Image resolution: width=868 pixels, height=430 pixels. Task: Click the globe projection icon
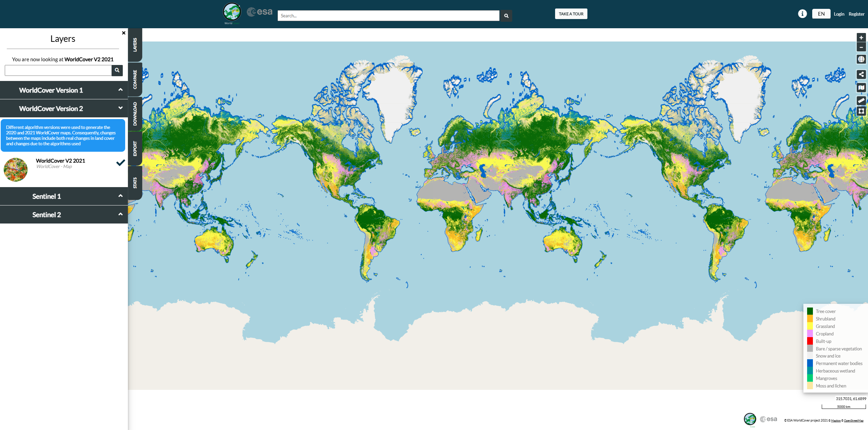[861, 59]
